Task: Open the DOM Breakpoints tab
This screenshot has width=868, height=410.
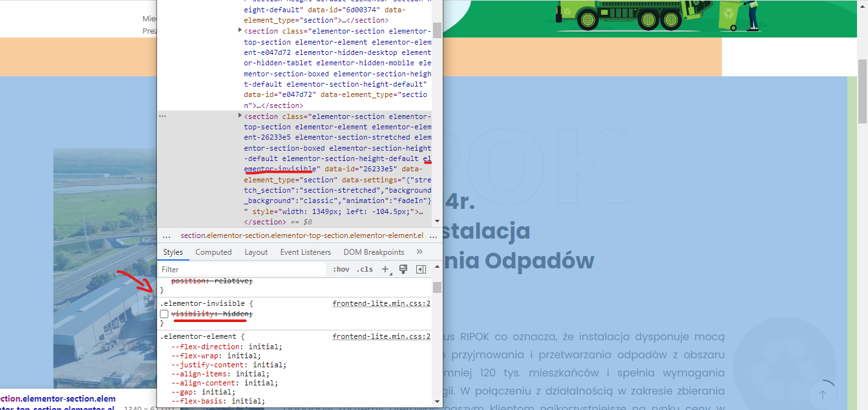Action: pyautogui.click(x=374, y=252)
